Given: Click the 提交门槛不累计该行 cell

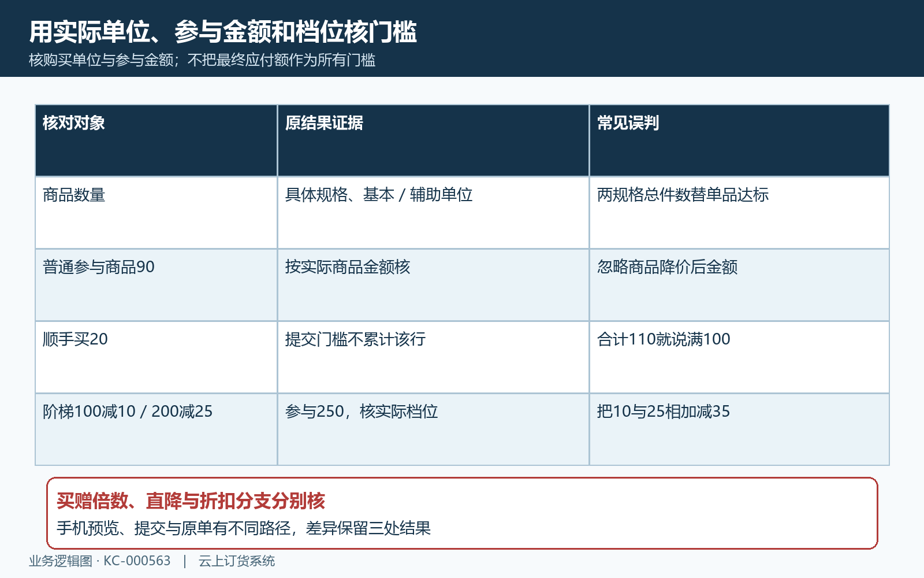Looking at the screenshot, I should [433, 357].
